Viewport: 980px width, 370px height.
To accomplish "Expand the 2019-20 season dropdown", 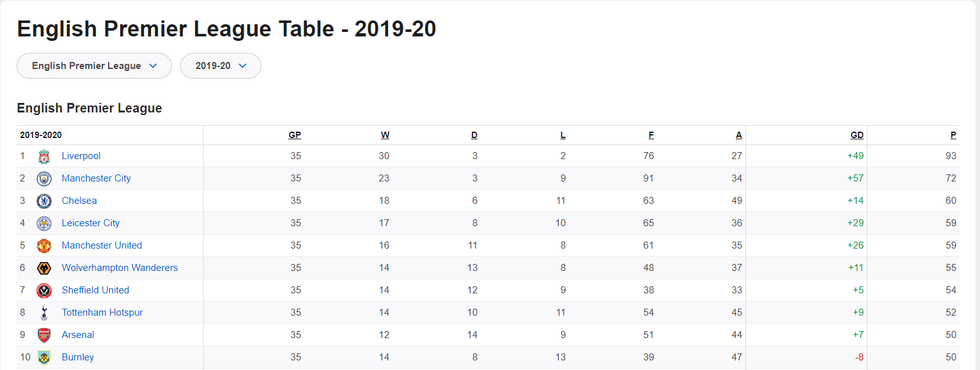I will [221, 66].
